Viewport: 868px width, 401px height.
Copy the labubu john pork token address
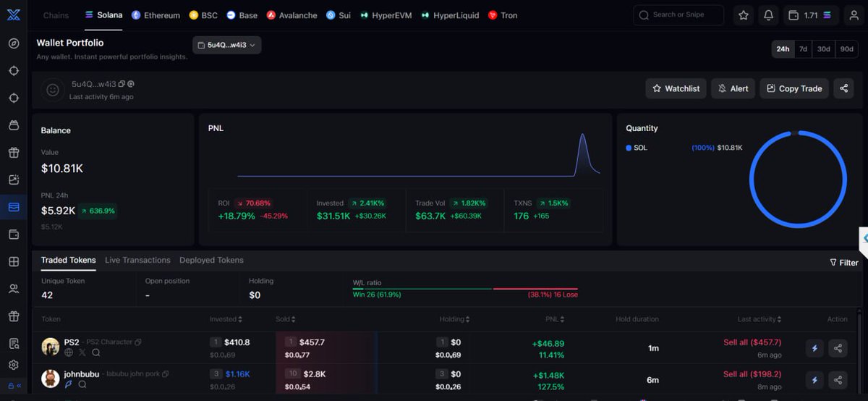pyautogui.click(x=165, y=374)
